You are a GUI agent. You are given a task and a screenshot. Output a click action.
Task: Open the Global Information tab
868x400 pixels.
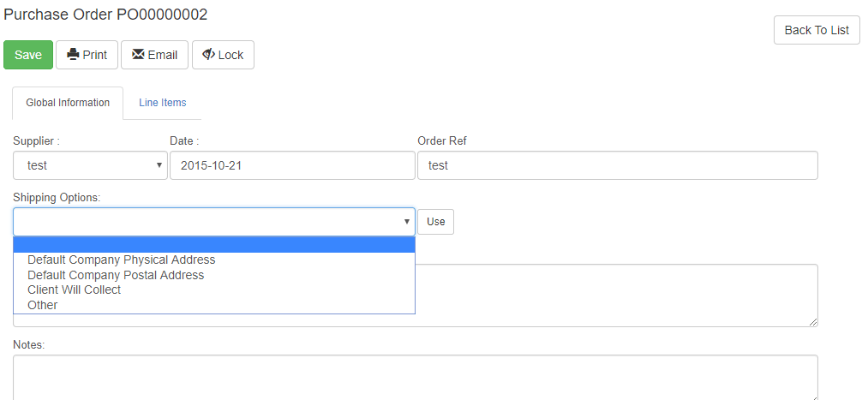tap(68, 103)
